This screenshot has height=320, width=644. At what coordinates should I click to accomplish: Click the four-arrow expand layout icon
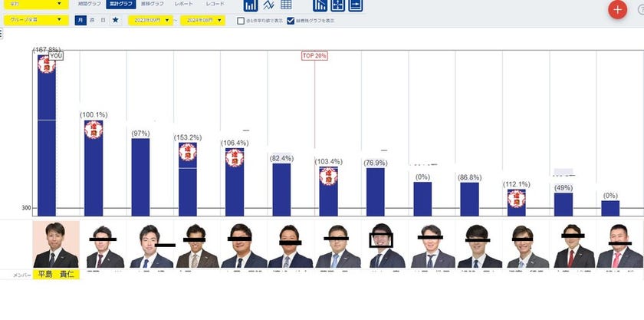tap(338, 5)
